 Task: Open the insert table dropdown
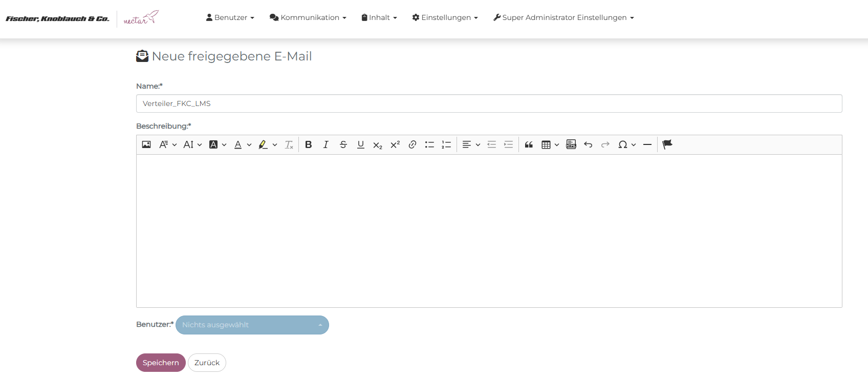(x=550, y=145)
